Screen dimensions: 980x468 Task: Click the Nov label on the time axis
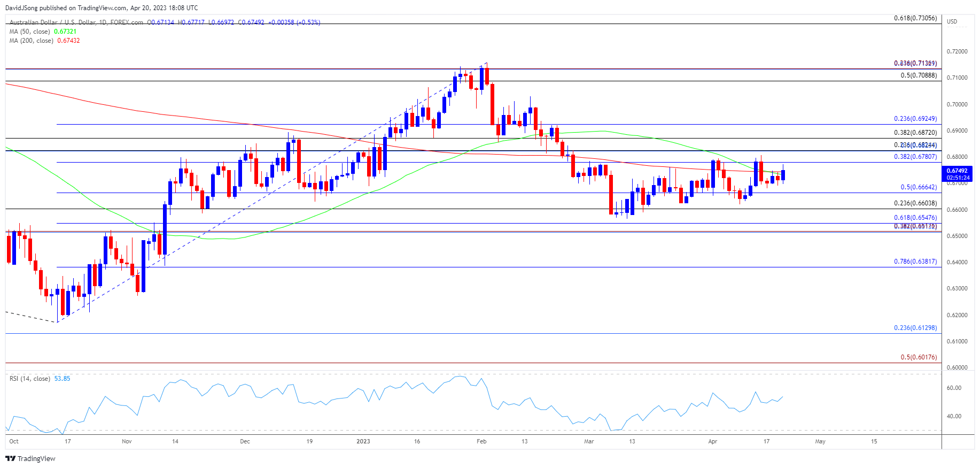[x=127, y=441]
